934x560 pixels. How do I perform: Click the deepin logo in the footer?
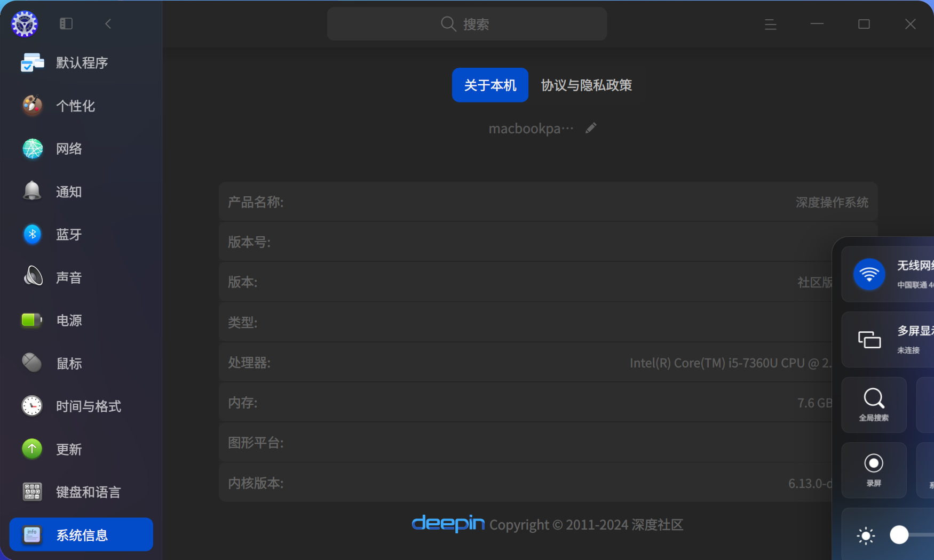click(x=448, y=523)
